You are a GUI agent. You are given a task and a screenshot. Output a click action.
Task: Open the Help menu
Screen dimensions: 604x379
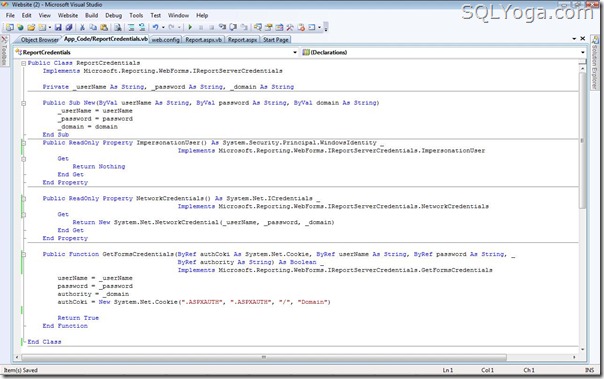point(202,15)
